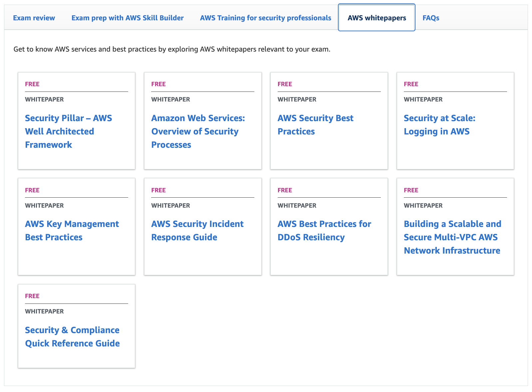Open Building a Scalable and Secure Multi-VPC whitepaper
Viewport: 532px width, 392px height.
click(452, 237)
